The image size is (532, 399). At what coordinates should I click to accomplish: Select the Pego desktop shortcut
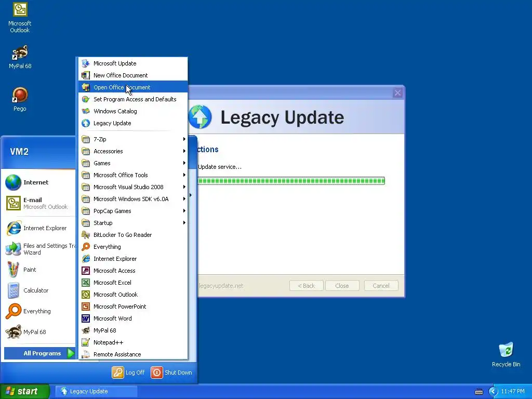pos(20,99)
